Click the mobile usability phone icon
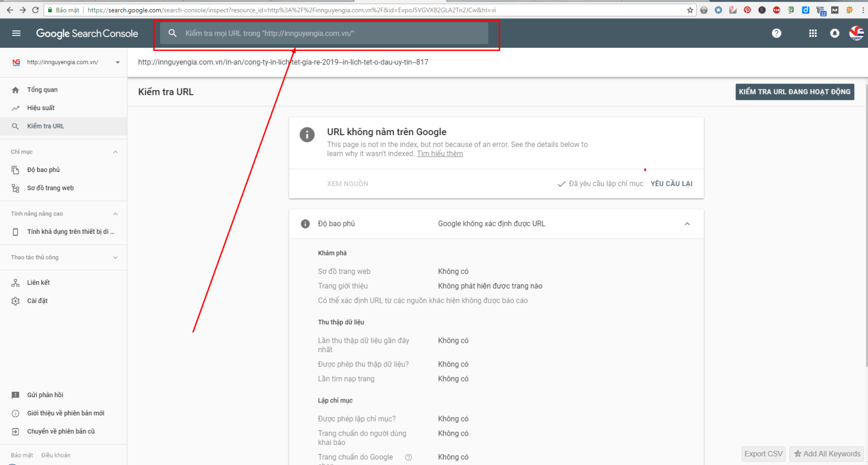868x465 pixels. (15, 232)
